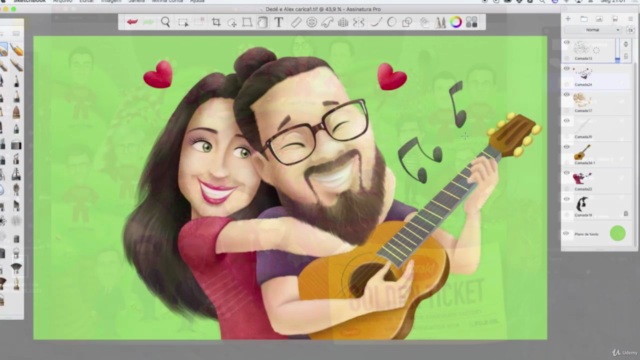
Task: Add a new layer with plus icon
Action: (x=568, y=19)
